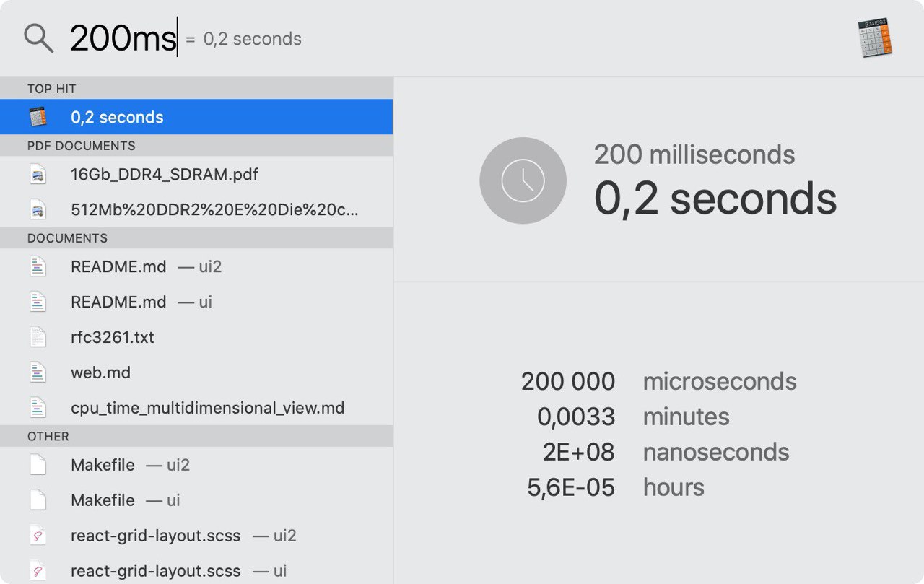Click the gray clock icon in the preview
This screenshot has height=584, width=924.
coord(523,180)
